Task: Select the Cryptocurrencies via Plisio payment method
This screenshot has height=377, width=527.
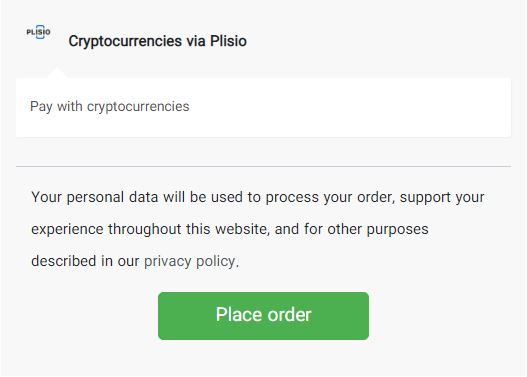Action: (158, 41)
